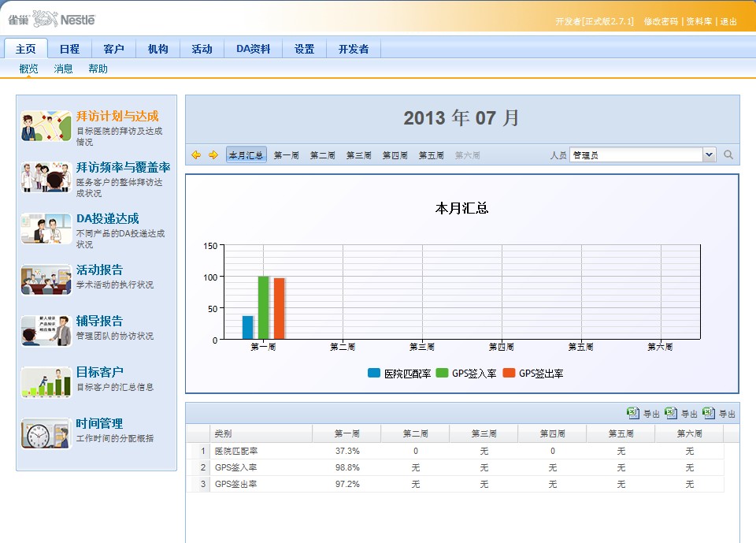This screenshot has height=543, width=756.
Task: Click blue 医院匹配率 bar in chart
Action: pos(248,327)
